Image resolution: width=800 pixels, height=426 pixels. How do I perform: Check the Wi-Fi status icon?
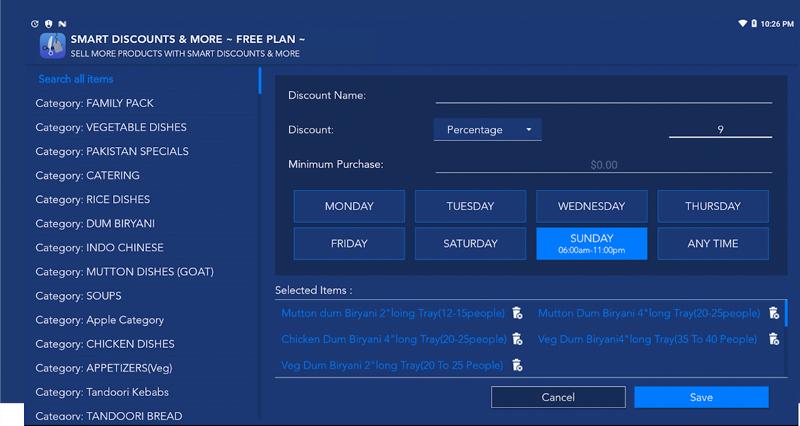pos(743,23)
